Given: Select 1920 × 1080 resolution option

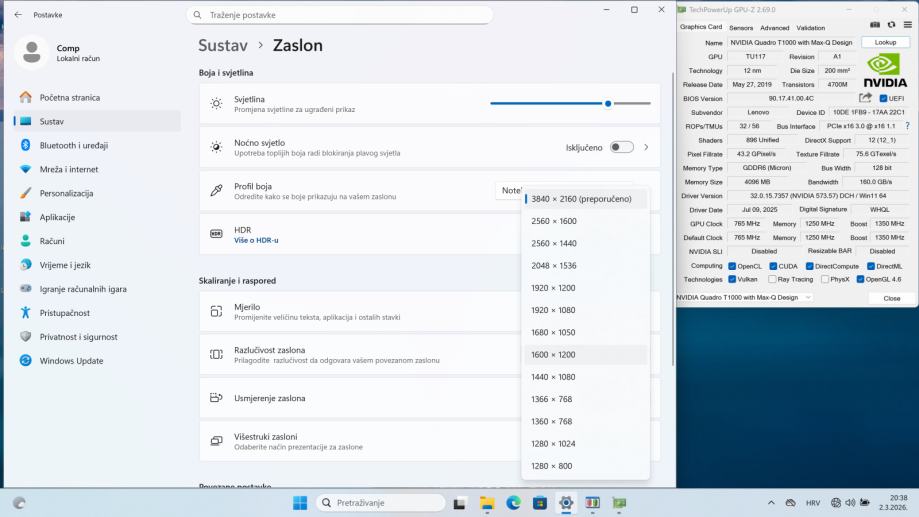Looking at the screenshot, I should tap(586, 310).
